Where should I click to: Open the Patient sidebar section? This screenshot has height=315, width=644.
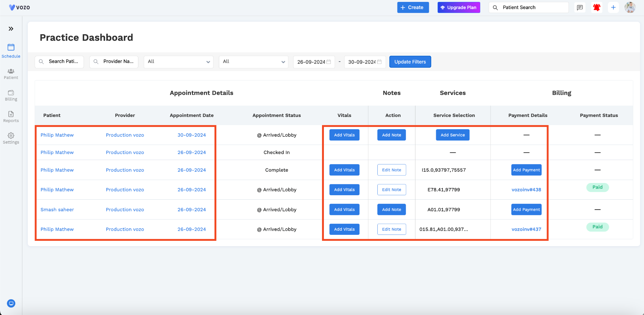click(x=11, y=74)
